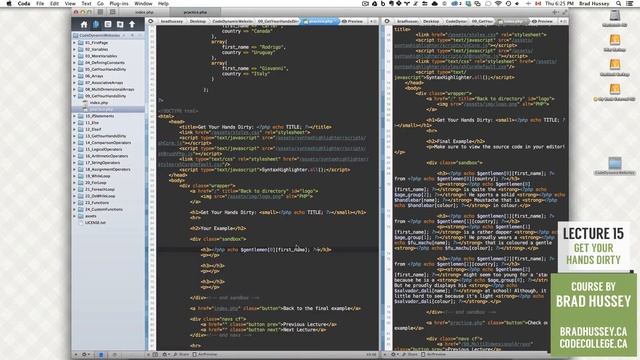Expand the 10_IfStatements folder
This screenshot has width=640, height=360.
pyautogui.click(x=75, y=116)
